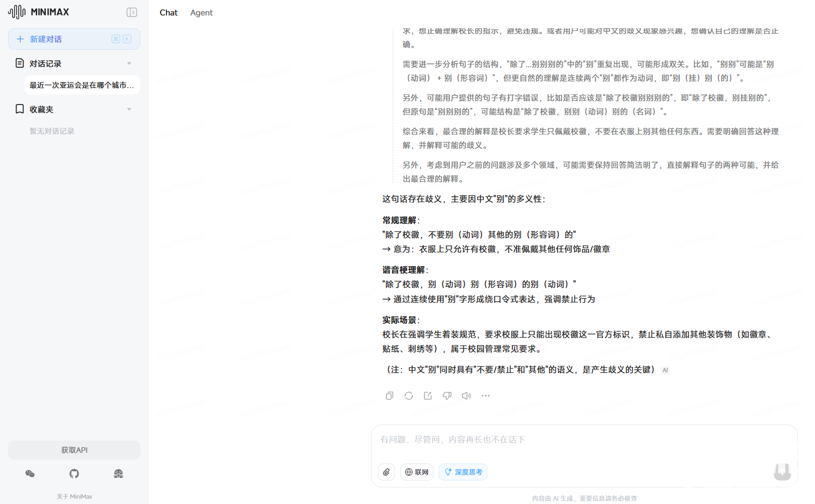This screenshot has height=504, width=815.
Task: Expand the 收藏夹 favorites section arrow
Action: click(x=129, y=109)
